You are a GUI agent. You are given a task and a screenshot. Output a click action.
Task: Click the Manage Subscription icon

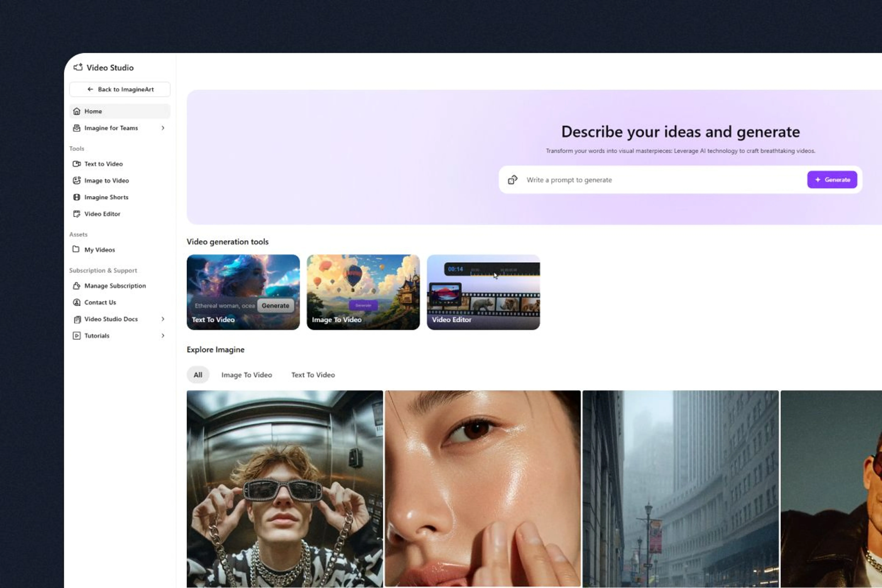[x=77, y=286]
